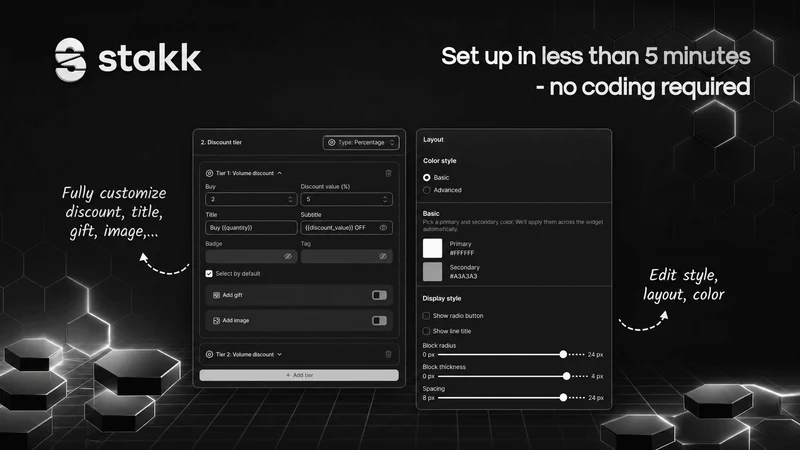This screenshot has height=450, width=800.
Task: Enable the Show radio button checkbox
Action: click(x=426, y=316)
